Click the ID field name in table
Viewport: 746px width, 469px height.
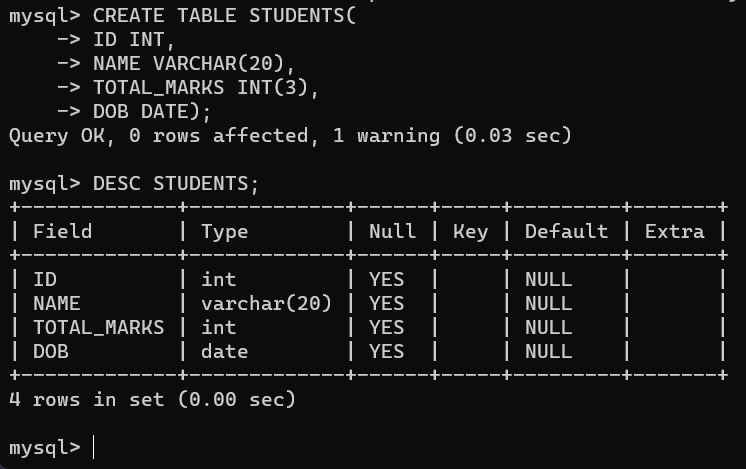point(45,279)
